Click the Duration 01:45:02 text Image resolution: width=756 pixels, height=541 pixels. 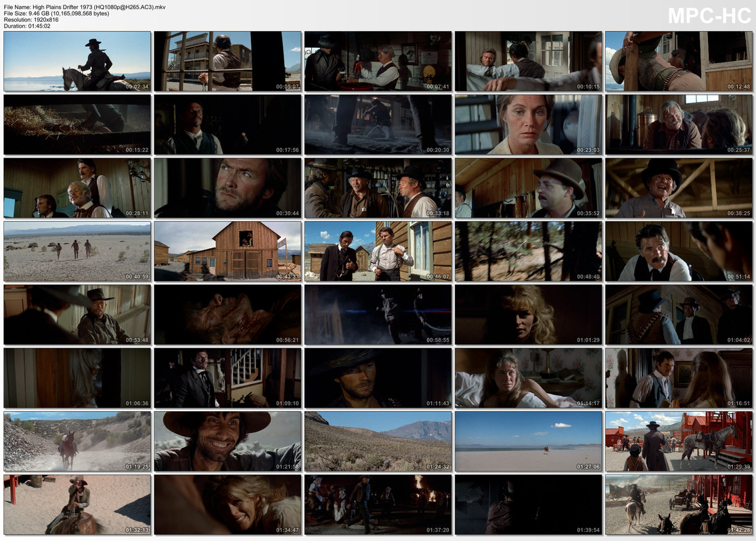click(x=27, y=26)
